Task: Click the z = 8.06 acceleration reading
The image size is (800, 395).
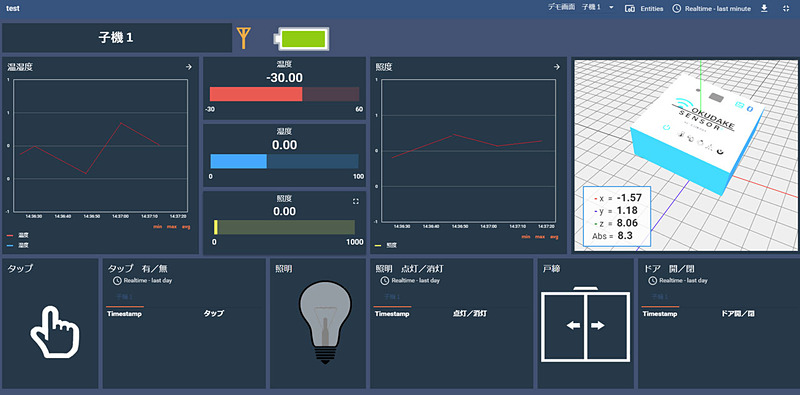Action: [x=616, y=224]
